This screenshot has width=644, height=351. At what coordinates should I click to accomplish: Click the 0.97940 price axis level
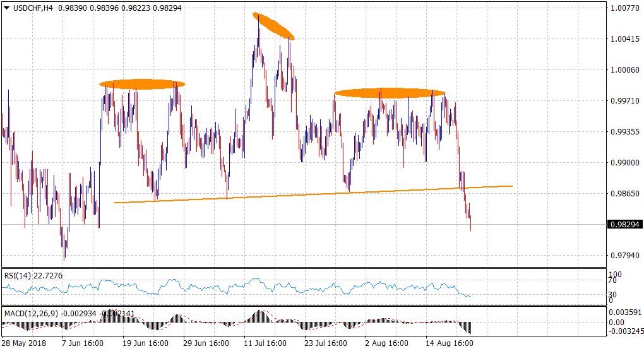[623, 256]
